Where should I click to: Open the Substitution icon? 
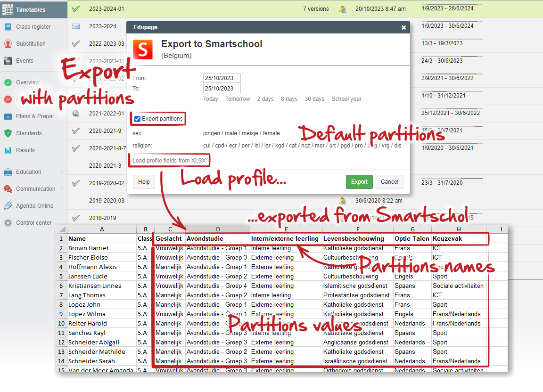click(8, 44)
